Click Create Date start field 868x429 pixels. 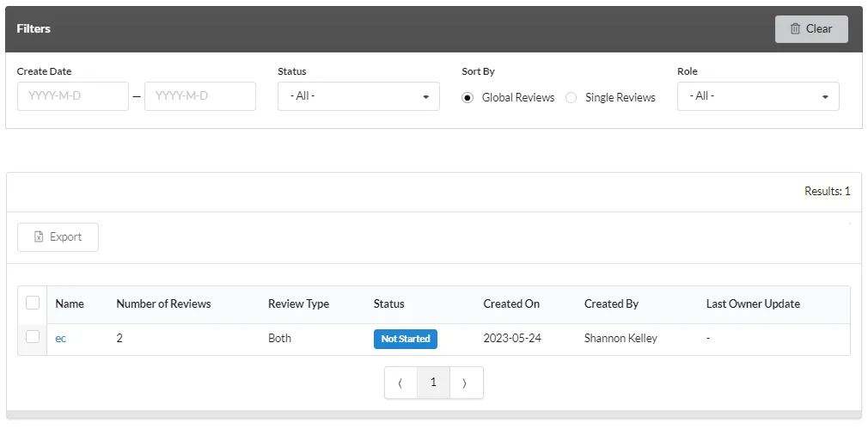point(73,96)
